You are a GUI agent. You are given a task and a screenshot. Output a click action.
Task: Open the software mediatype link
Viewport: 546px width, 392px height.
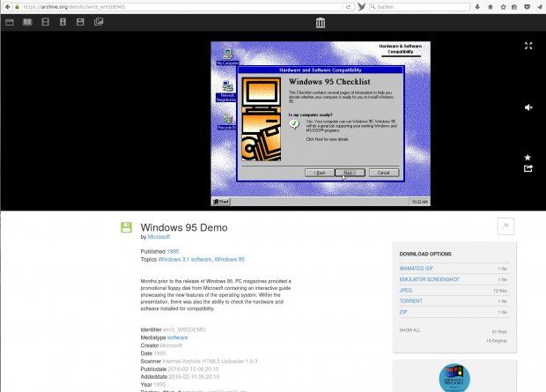click(x=178, y=337)
